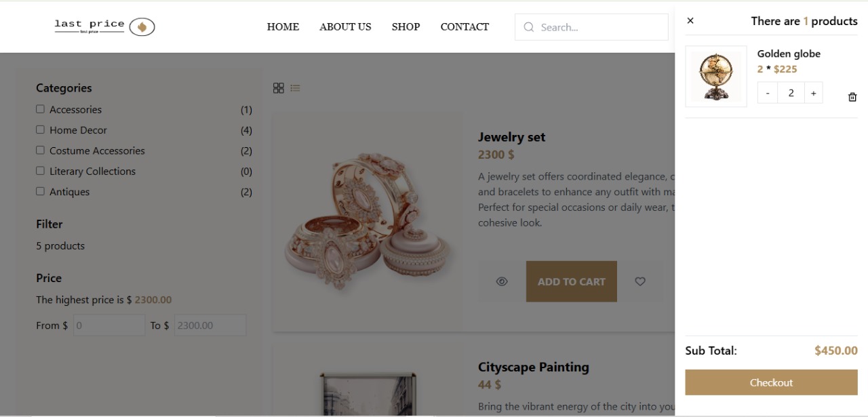
Task: Close the cart sidebar panel
Action: tap(690, 21)
